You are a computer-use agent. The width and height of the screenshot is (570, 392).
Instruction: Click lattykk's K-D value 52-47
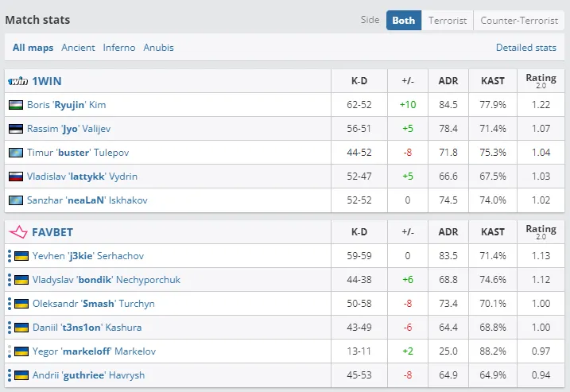point(359,177)
